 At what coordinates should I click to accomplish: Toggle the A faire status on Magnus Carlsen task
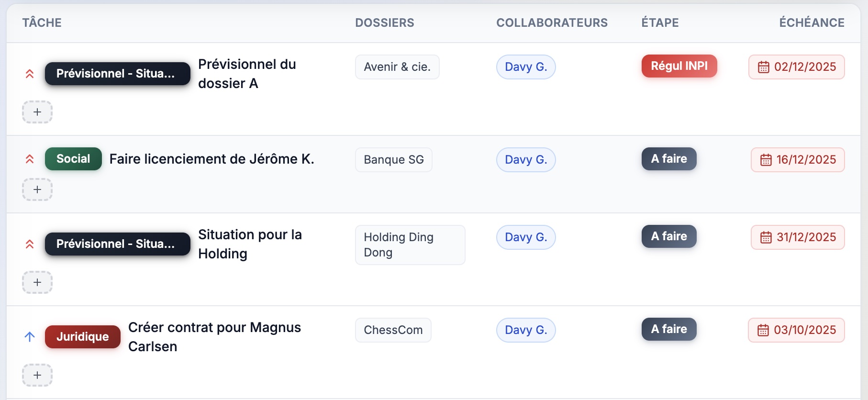[668, 329]
